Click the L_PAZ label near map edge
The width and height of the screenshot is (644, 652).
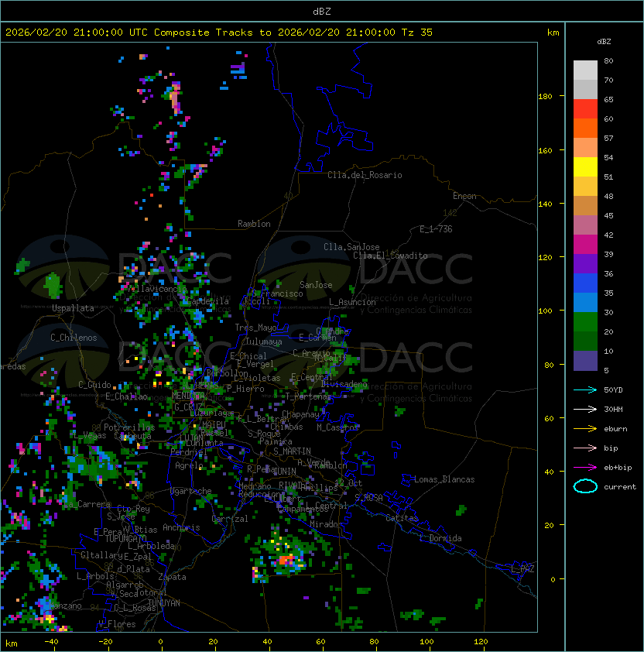point(522,569)
